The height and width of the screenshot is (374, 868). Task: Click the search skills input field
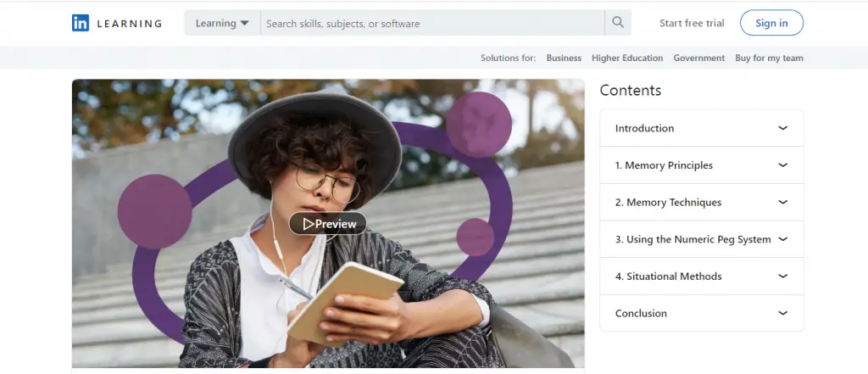(x=432, y=23)
